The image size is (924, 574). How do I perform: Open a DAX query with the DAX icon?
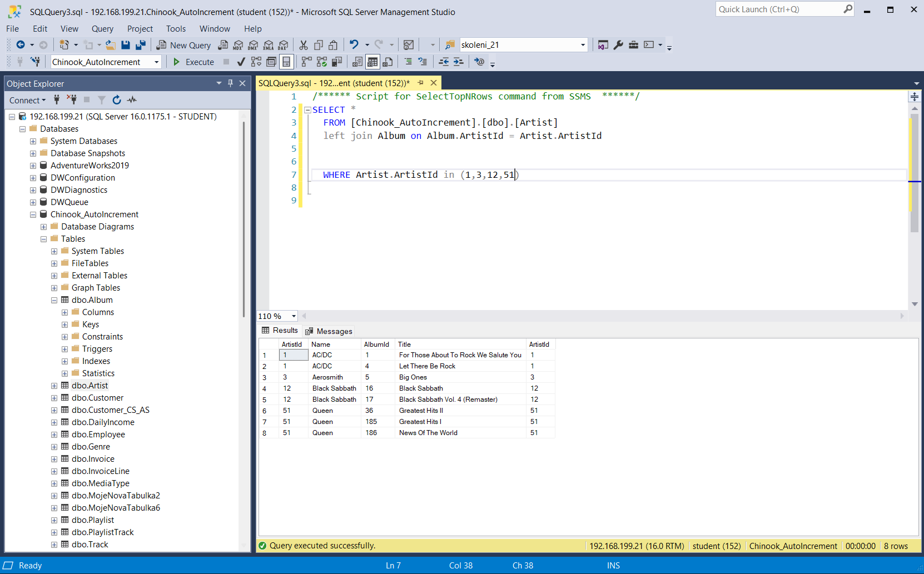point(284,45)
